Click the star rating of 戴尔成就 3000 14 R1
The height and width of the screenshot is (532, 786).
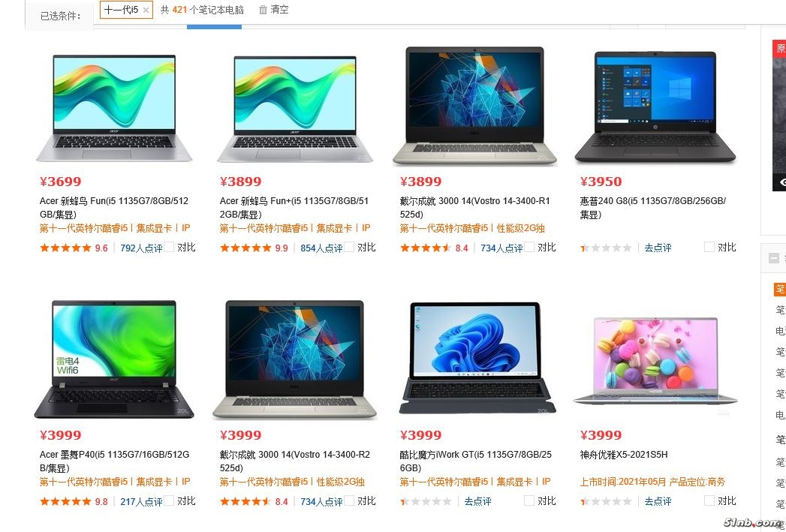(426, 248)
